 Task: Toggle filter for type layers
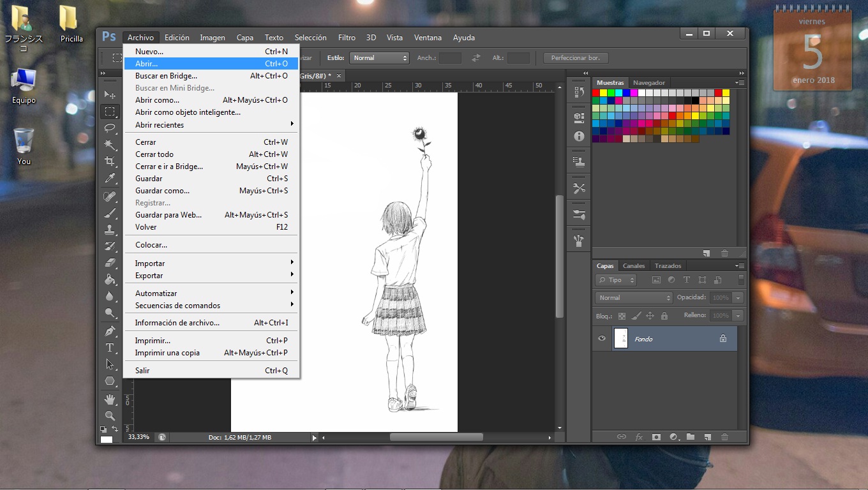coord(687,280)
